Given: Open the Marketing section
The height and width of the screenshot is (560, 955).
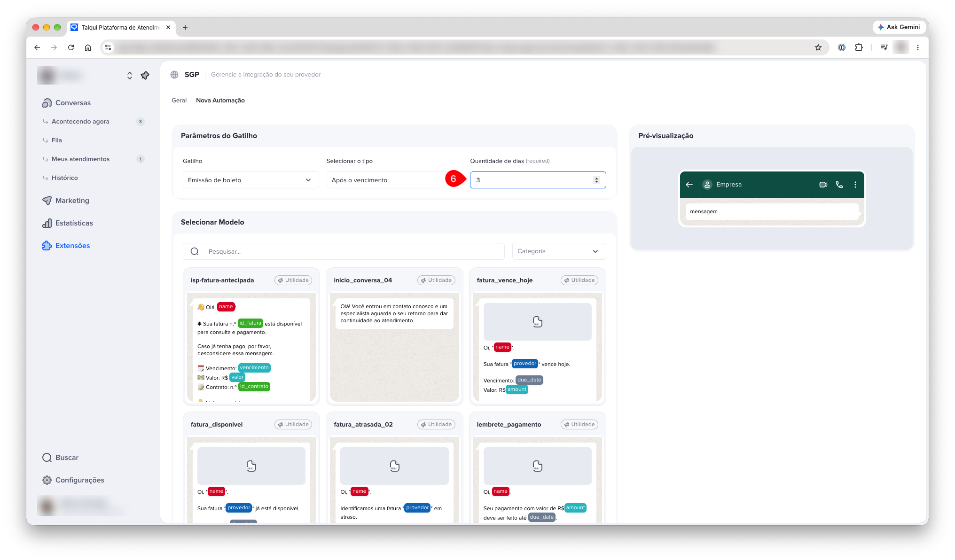Looking at the screenshot, I should 72,201.
